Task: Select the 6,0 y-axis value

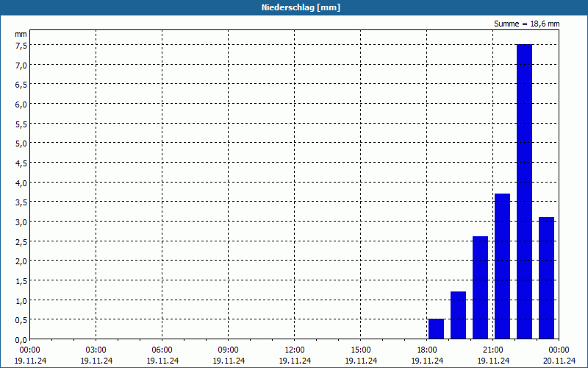Action: click(x=21, y=105)
